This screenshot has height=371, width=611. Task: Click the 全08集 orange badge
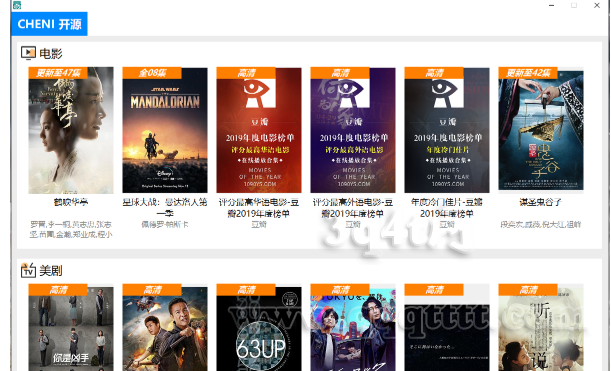pos(152,72)
